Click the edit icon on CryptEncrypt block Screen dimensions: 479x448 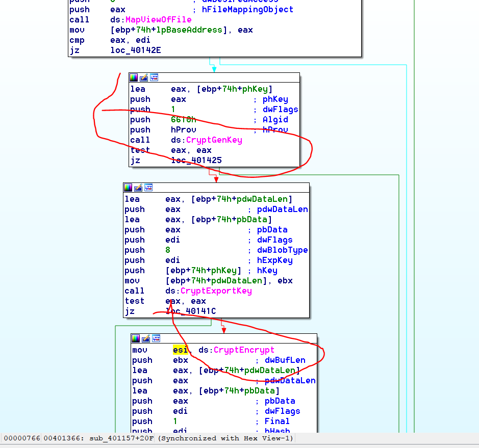tap(146, 338)
